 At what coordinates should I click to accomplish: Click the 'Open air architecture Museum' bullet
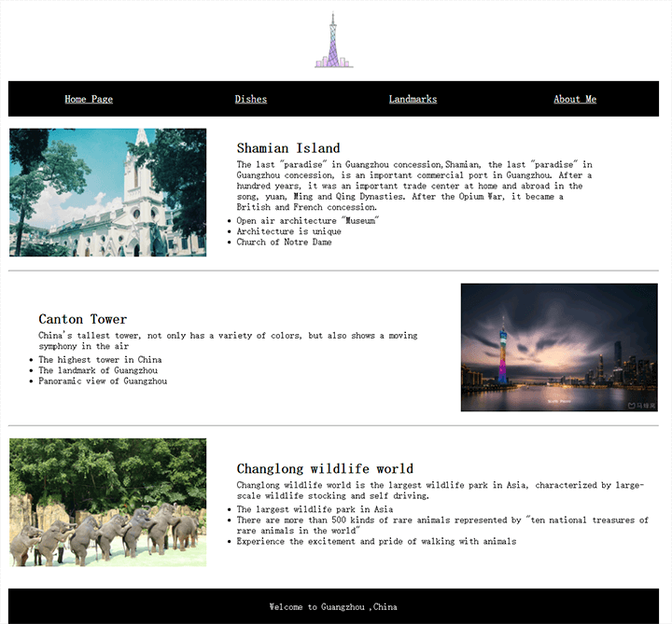point(307,221)
